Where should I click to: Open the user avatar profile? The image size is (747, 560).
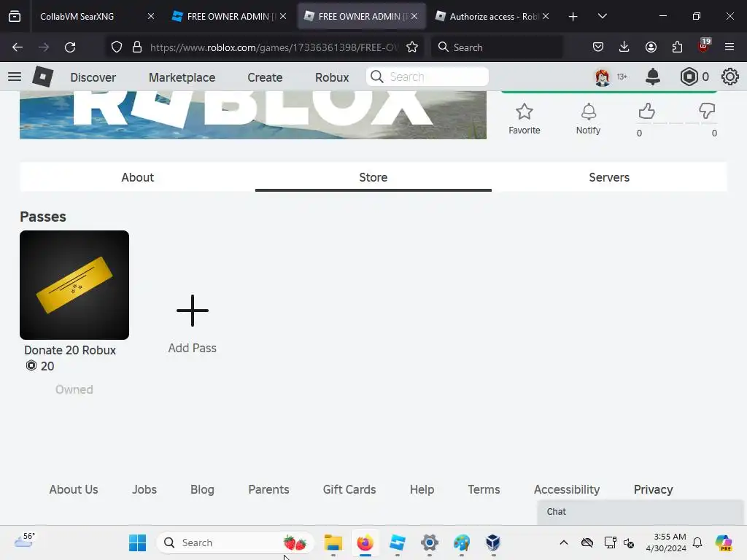coord(602,77)
